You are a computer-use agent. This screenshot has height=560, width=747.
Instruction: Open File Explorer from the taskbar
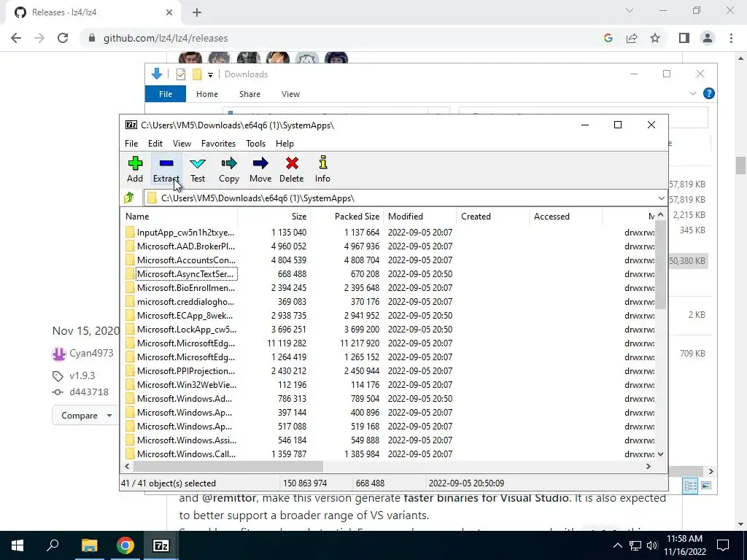89,545
